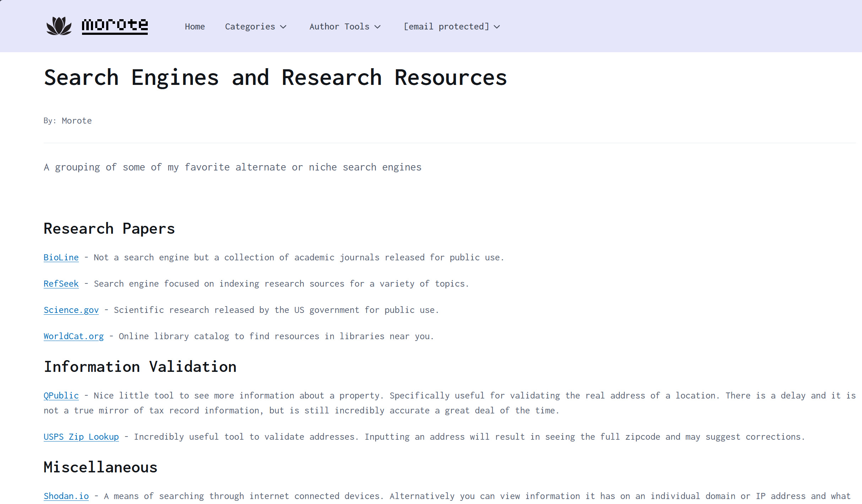The width and height of the screenshot is (862, 504).
Task: Open the RefSeek search engine
Action: [x=61, y=283]
